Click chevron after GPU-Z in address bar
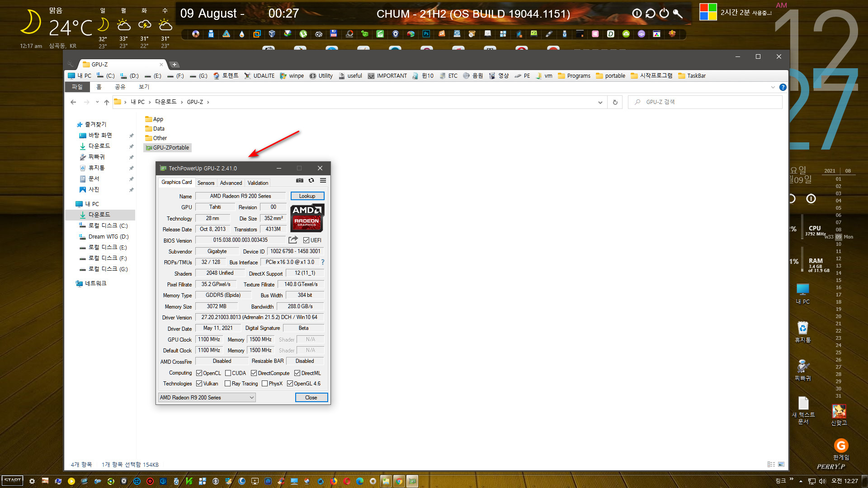The height and width of the screenshot is (488, 868). 208,102
